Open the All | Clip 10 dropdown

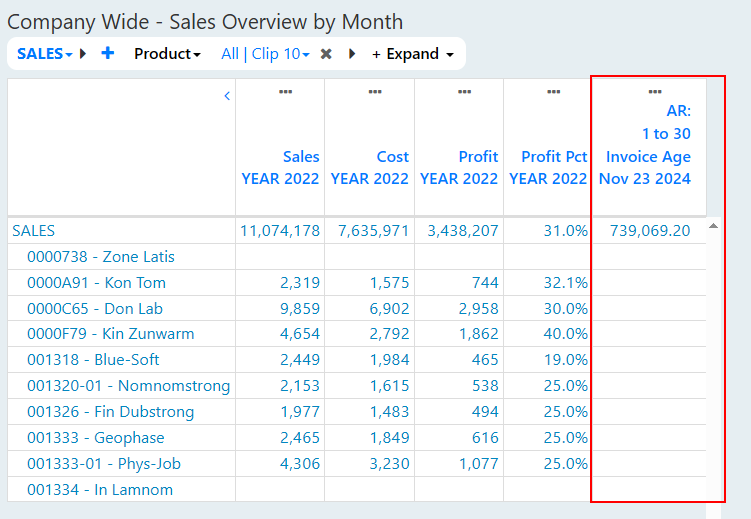265,54
